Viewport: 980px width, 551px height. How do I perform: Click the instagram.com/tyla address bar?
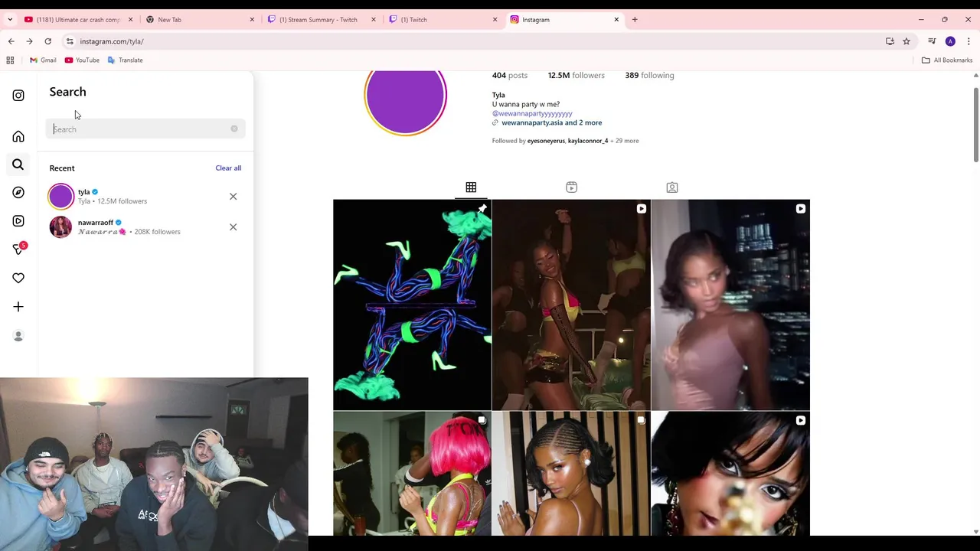[475, 41]
